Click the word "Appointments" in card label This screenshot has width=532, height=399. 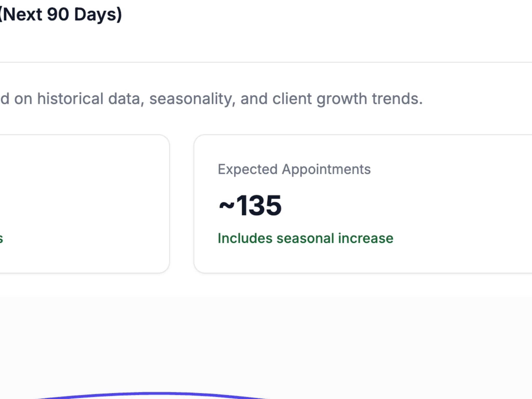tap(326, 169)
